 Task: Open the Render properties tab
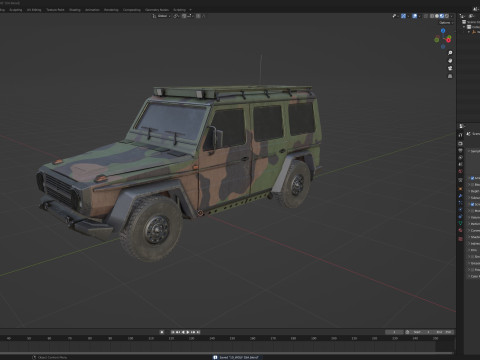(460, 143)
